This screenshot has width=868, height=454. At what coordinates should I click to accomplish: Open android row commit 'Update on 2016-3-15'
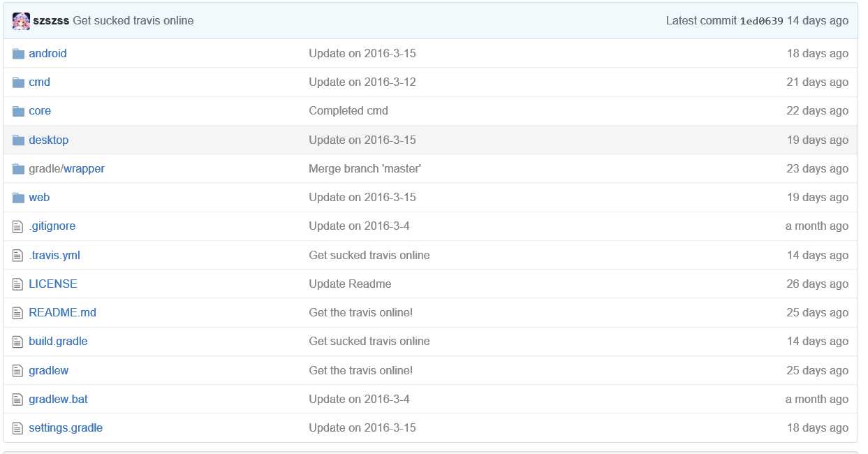(362, 54)
